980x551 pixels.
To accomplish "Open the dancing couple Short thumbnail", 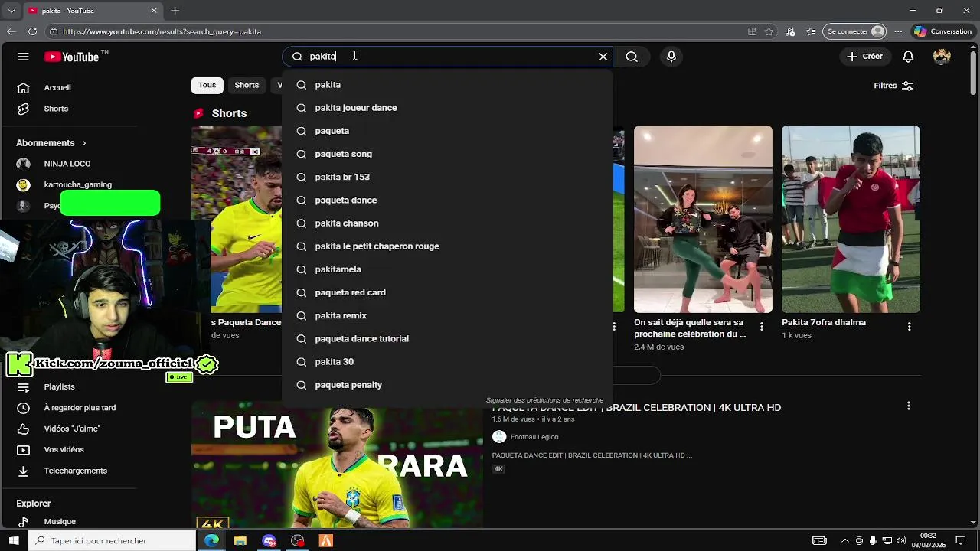I will [703, 220].
